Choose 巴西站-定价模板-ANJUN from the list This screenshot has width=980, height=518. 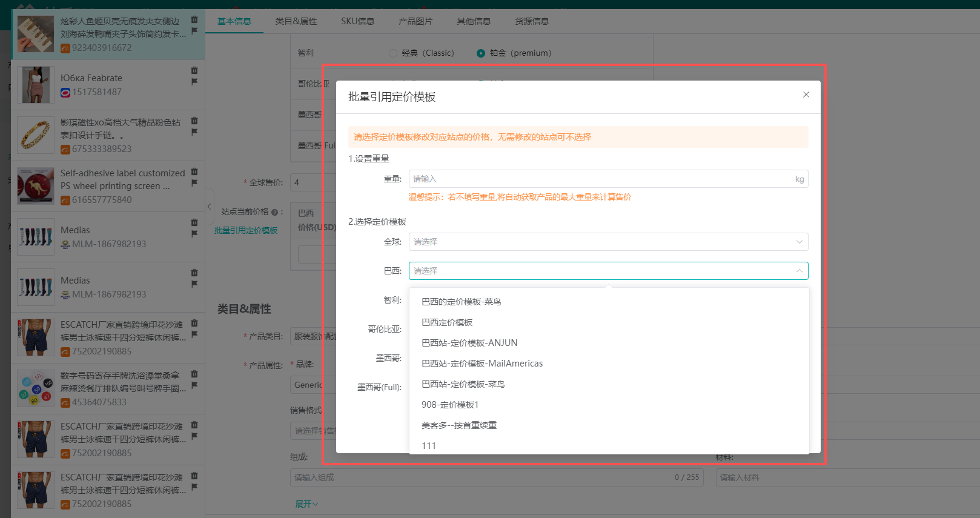pos(469,343)
